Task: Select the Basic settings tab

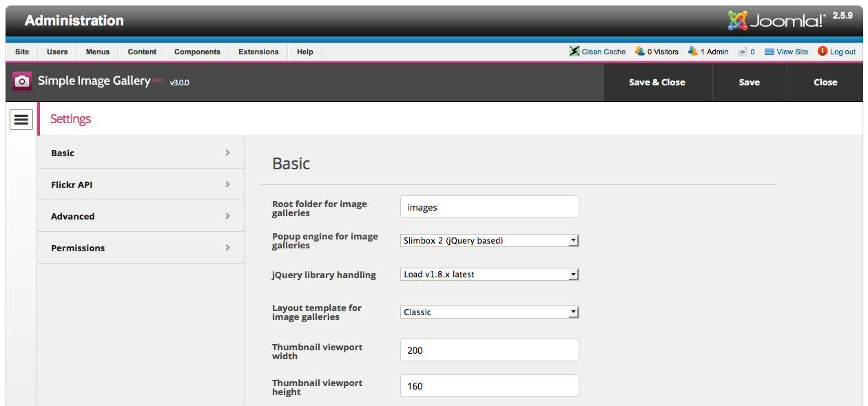Action: [141, 153]
